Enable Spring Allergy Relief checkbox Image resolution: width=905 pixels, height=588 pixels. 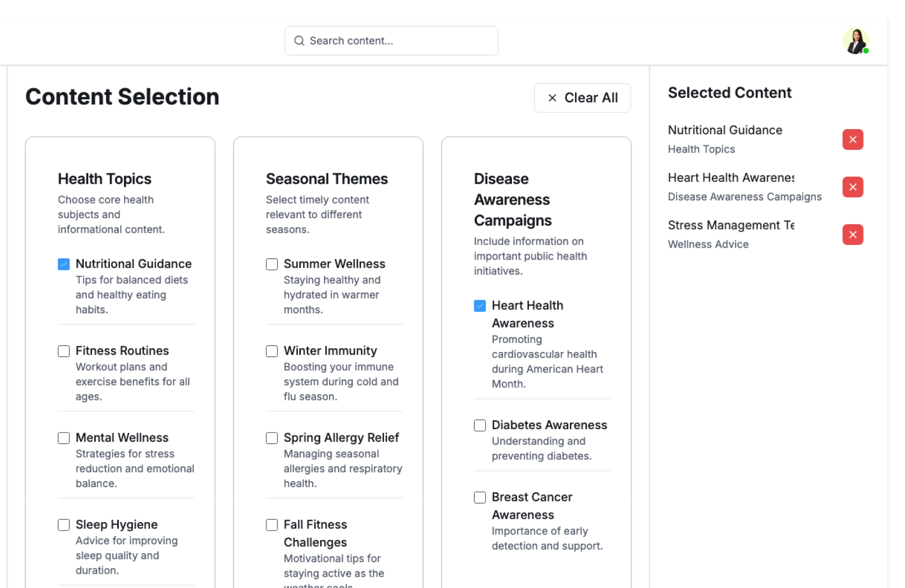(272, 438)
